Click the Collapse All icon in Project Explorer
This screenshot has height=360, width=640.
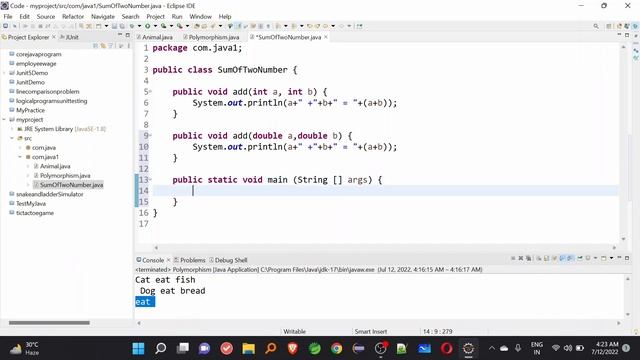coord(95,46)
